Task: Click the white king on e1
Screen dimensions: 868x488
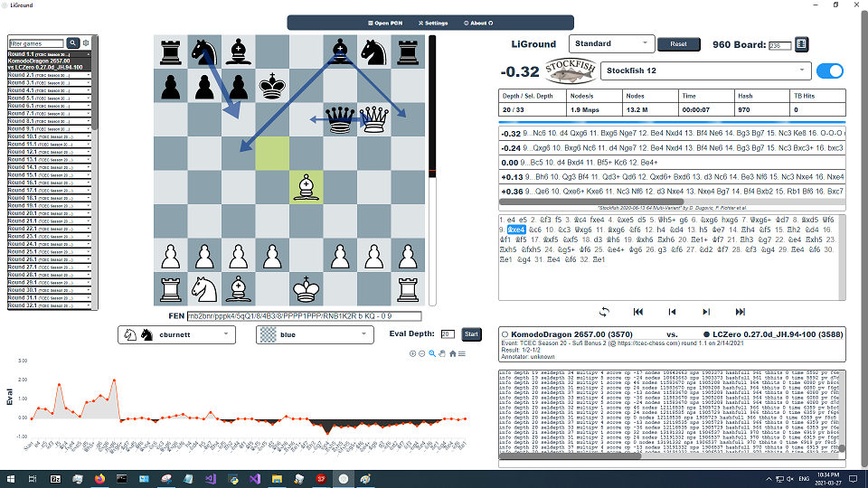Action: pos(307,289)
